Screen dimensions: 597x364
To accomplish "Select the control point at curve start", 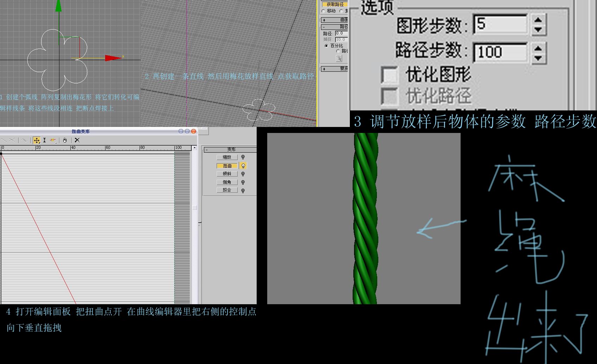I will (x=1, y=154).
